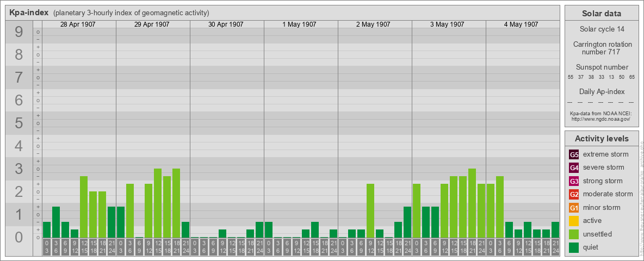Click the 3 May 18-21 tallest bar
Screen dimensions: 644x261
click(472, 203)
